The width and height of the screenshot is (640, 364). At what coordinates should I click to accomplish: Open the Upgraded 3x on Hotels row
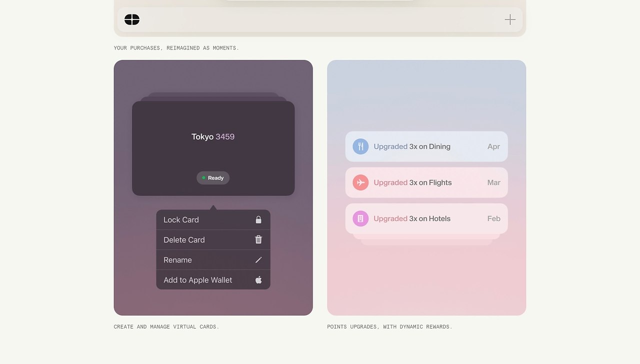426,218
